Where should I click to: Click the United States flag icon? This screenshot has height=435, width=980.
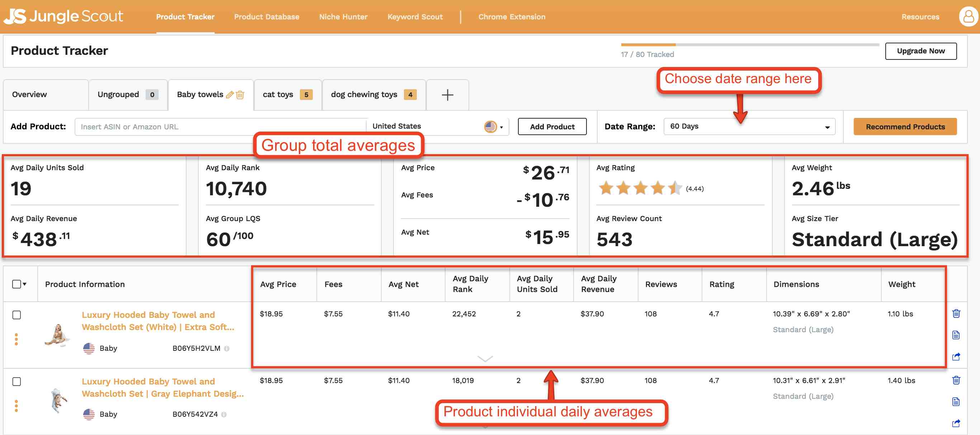pyautogui.click(x=490, y=126)
